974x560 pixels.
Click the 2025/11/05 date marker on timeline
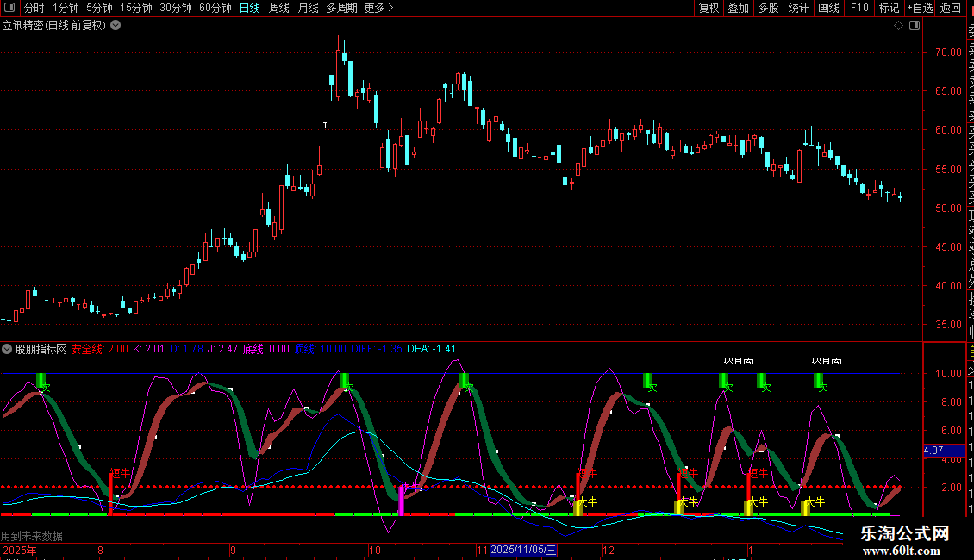pyautogui.click(x=524, y=550)
